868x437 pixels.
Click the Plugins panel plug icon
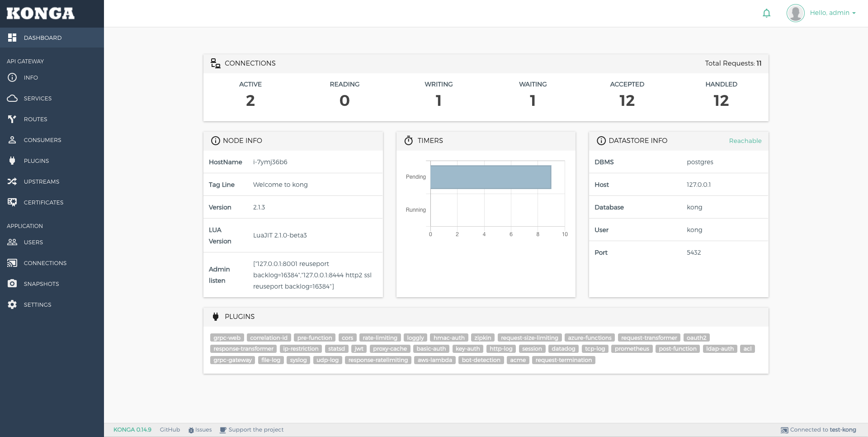[216, 317]
